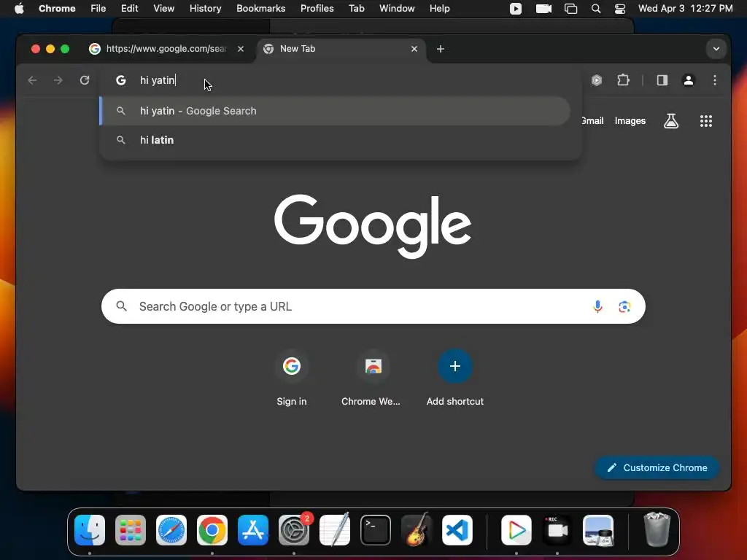Screen dimensions: 747x560
Task: Click the date and time display
Action: click(x=686, y=9)
